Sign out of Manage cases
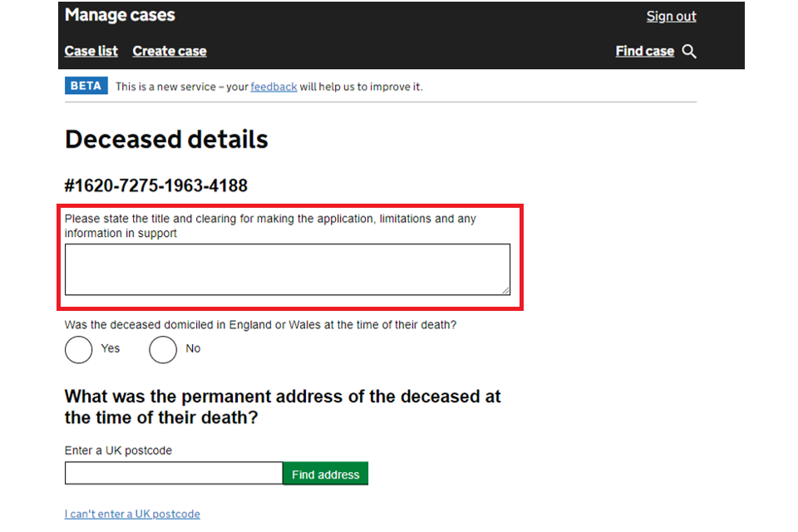Image resolution: width=798 pixels, height=532 pixels. 672,17
